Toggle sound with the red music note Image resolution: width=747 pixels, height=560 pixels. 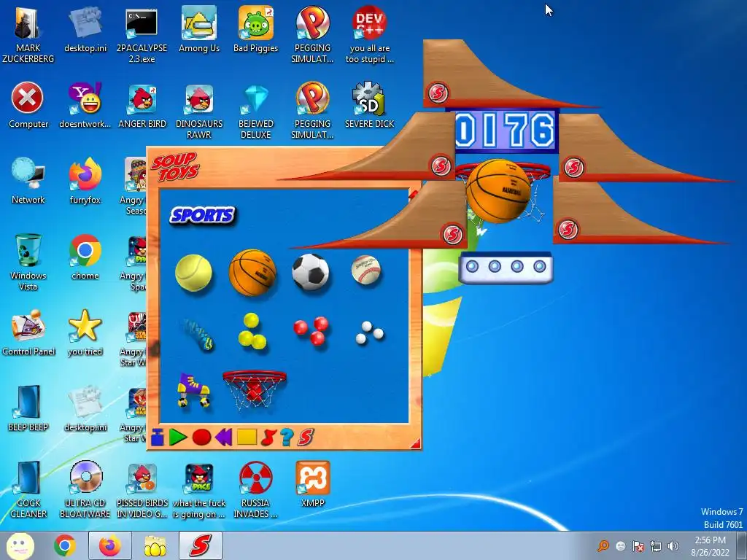tap(268, 437)
